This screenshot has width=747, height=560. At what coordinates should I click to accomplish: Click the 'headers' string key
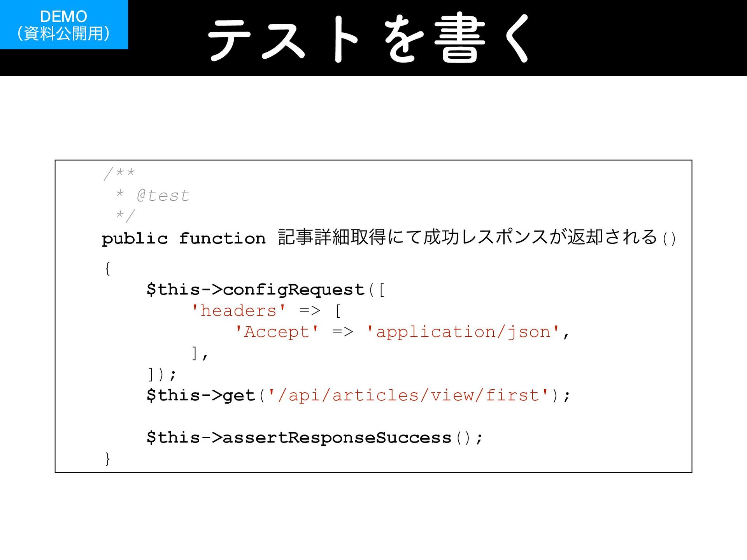point(238,311)
